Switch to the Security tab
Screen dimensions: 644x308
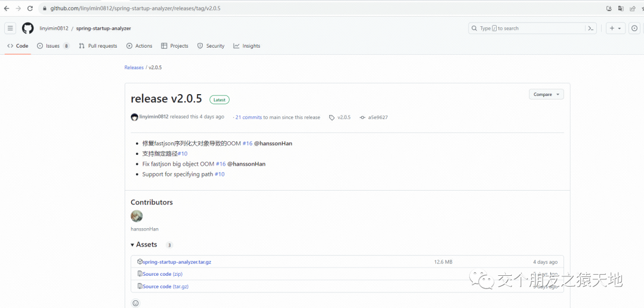[210, 46]
